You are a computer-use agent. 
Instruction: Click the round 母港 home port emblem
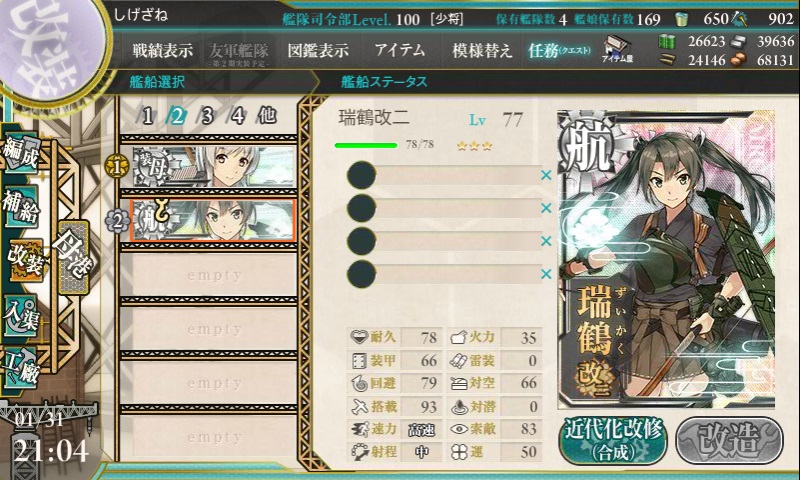coord(73,257)
